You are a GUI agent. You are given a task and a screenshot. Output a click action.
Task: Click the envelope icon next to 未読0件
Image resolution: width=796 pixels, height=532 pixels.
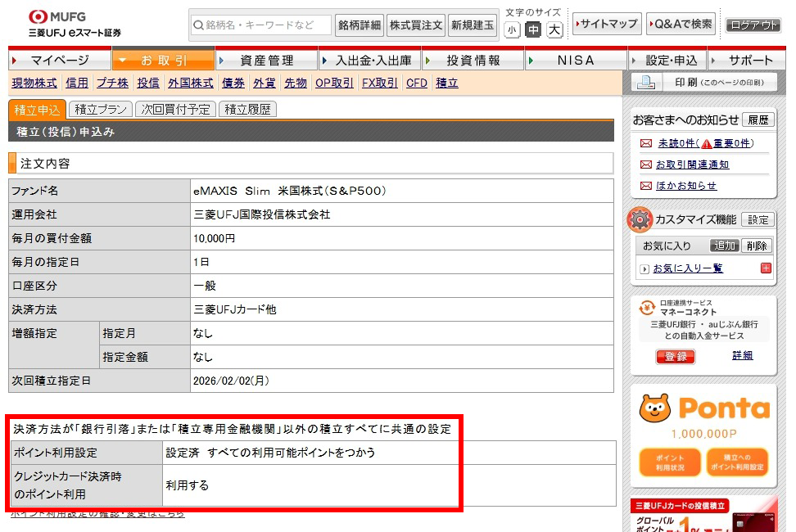pos(646,143)
